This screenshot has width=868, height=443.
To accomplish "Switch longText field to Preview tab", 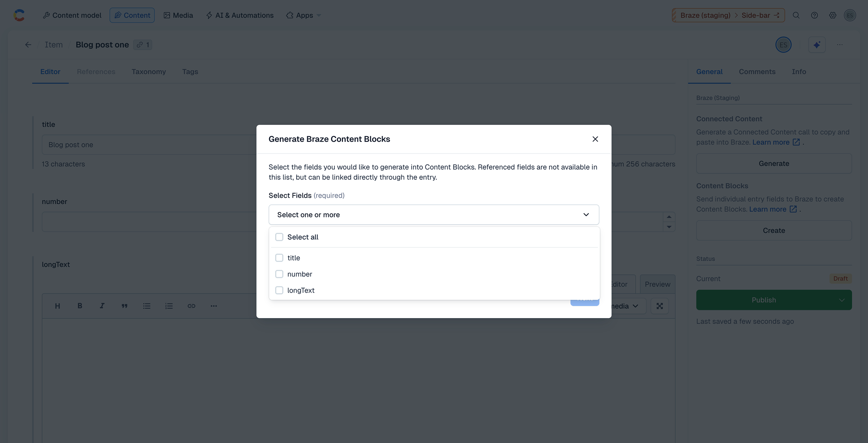I will click(657, 284).
